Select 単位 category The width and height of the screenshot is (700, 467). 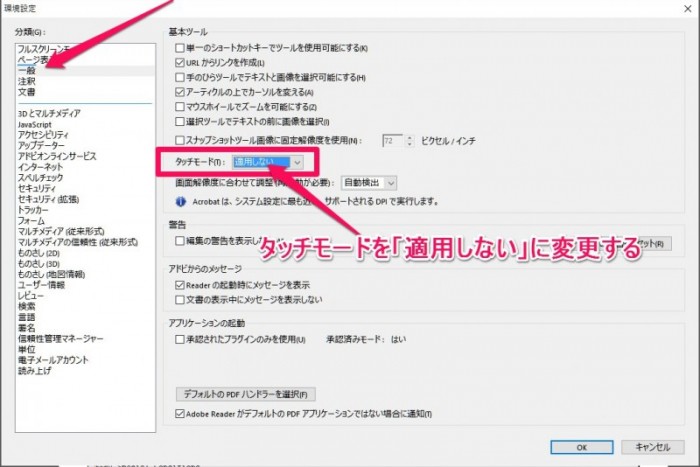(x=27, y=349)
